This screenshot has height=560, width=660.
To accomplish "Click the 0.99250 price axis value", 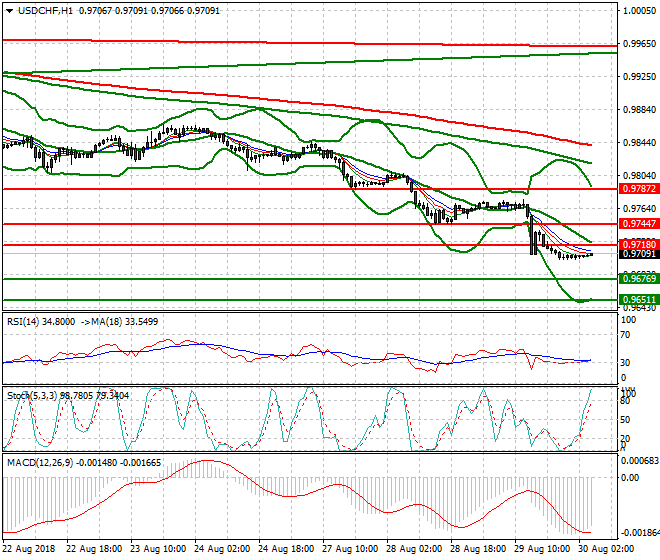I will point(639,77).
